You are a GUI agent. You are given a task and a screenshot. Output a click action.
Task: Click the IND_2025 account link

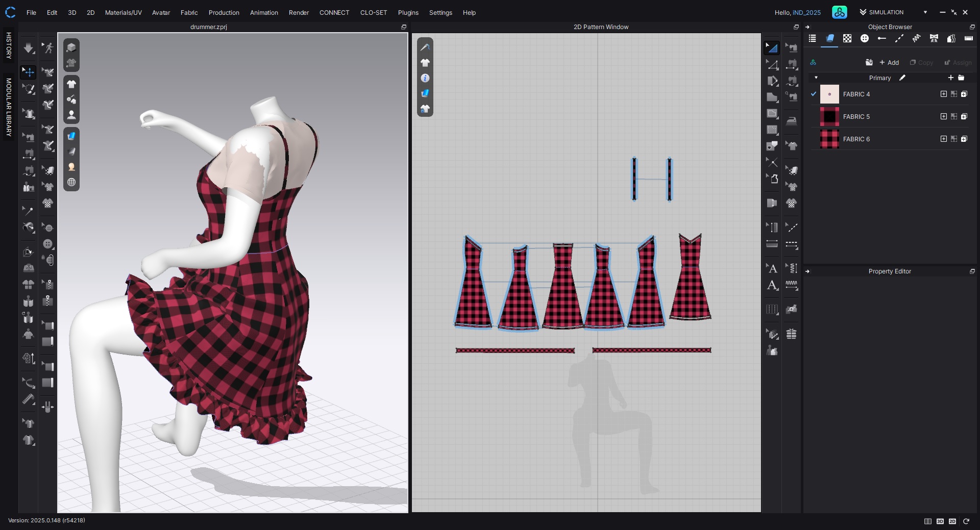pos(806,12)
